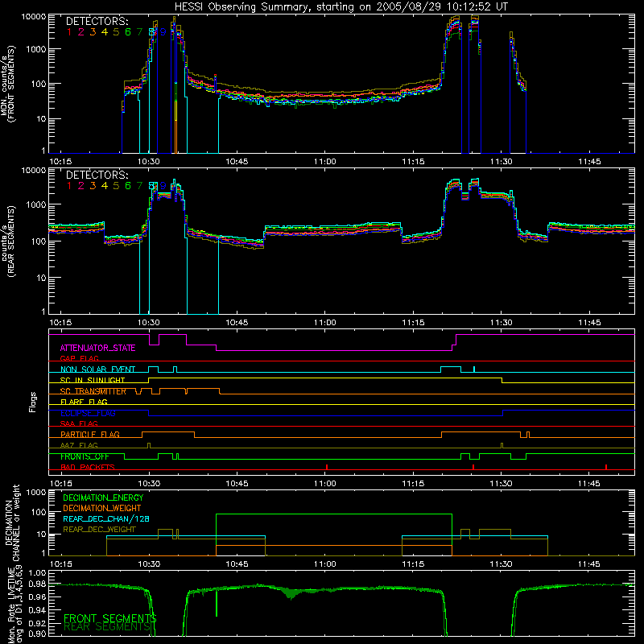
Task: Click the DETECTORS: heading in the front segments panel
Action: coord(97,21)
